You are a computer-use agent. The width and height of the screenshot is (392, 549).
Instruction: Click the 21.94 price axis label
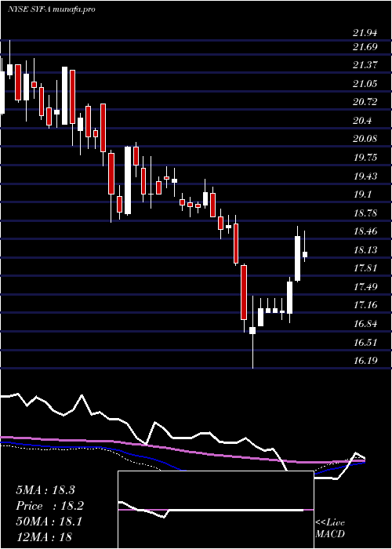point(365,34)
